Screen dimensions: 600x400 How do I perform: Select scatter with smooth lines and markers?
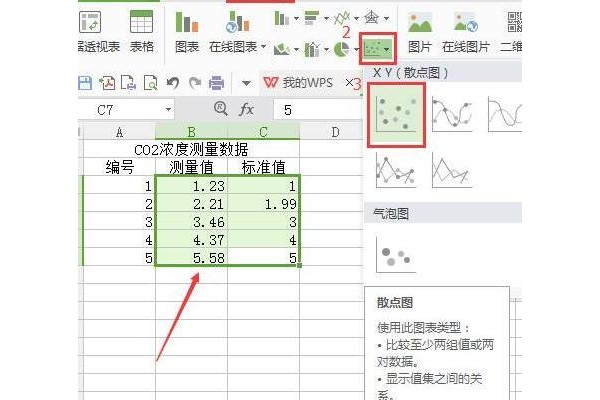pyautogui.click(x=452, y=114)
